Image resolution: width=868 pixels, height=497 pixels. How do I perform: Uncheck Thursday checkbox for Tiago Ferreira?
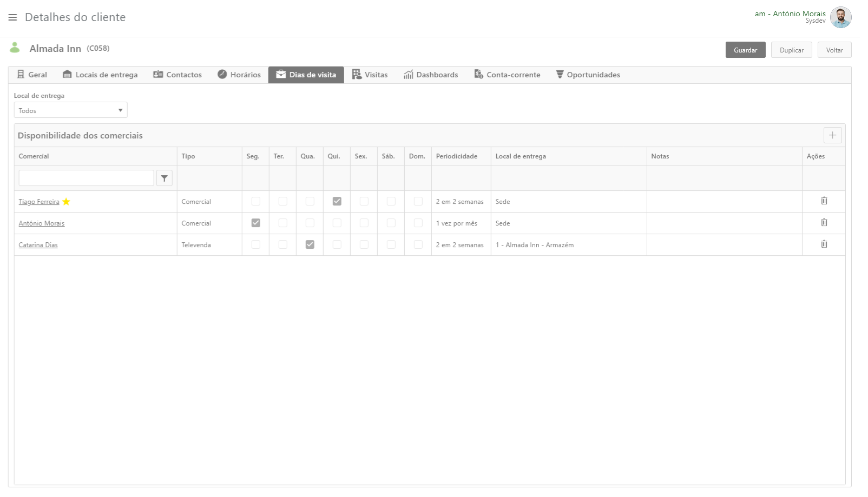click(x=337, y=201)
